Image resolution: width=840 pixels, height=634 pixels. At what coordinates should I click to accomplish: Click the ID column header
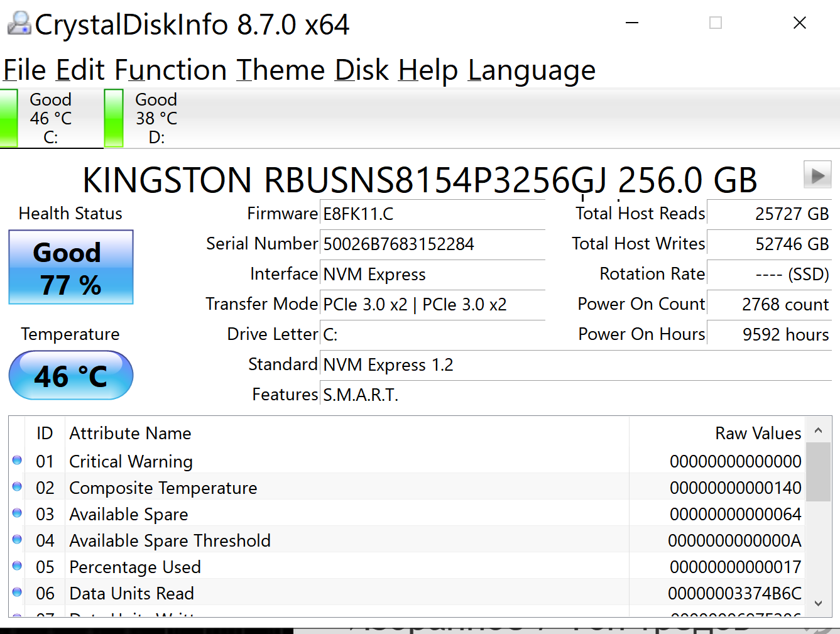tap(45, 433)
